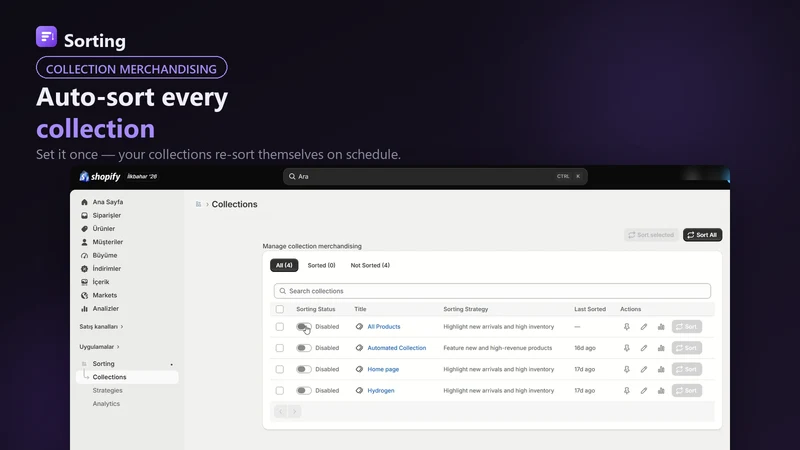Click the Sort button for Home page

(x=687, y=369)
